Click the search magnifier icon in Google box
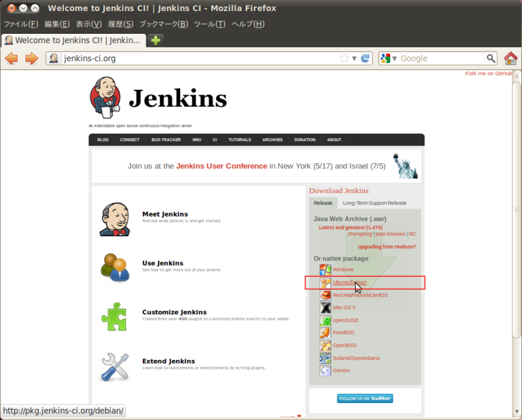Screen dimensions: 522x420 tap(491, 58)
